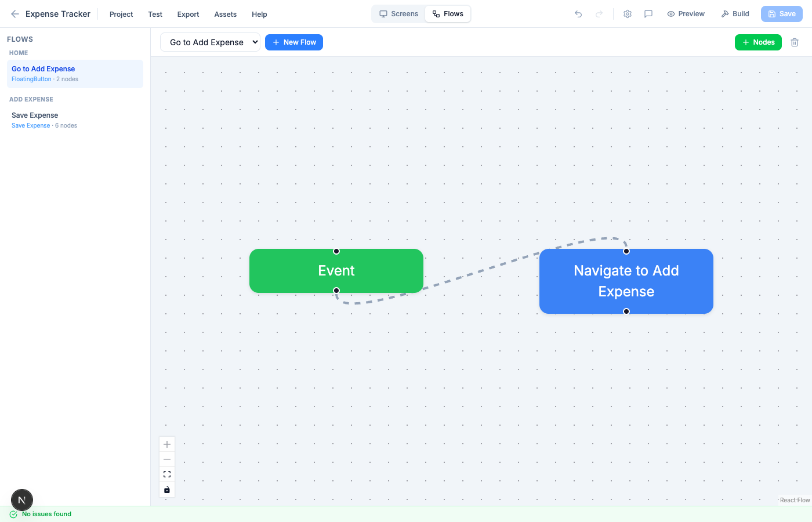Viewport: 812px width, 522px height.
Task: Toggle canvas interactivity lock
Action: tap(167, 490)
